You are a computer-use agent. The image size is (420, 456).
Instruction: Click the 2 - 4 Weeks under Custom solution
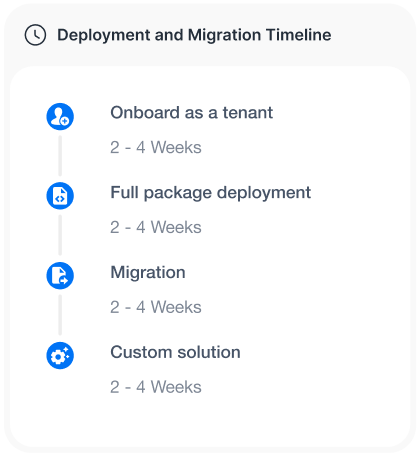click(156, 387)
